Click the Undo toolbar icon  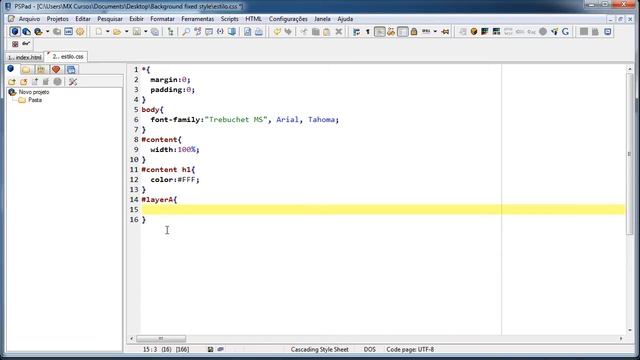277,31
